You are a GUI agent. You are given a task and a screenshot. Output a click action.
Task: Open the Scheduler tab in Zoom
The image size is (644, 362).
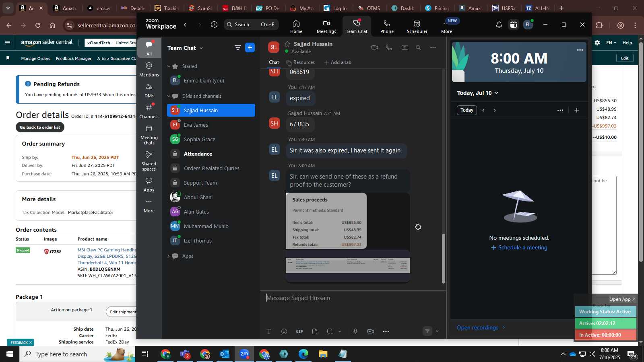[417, 27]
